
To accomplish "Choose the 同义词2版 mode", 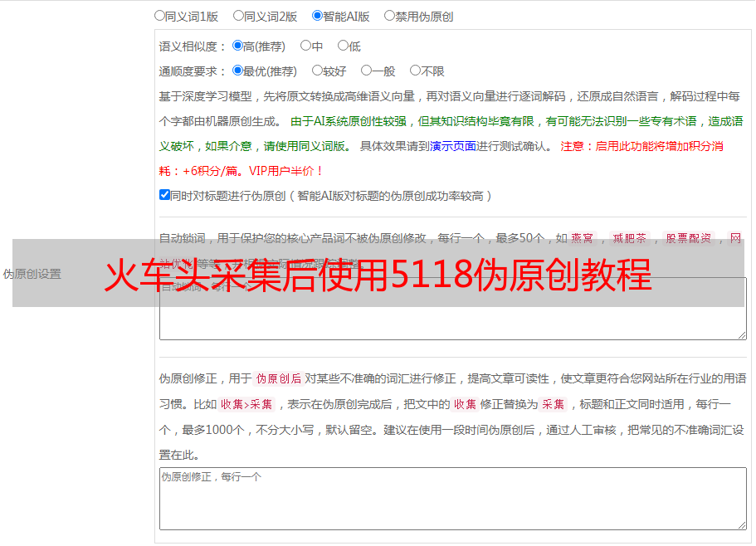I will point(239,16).
